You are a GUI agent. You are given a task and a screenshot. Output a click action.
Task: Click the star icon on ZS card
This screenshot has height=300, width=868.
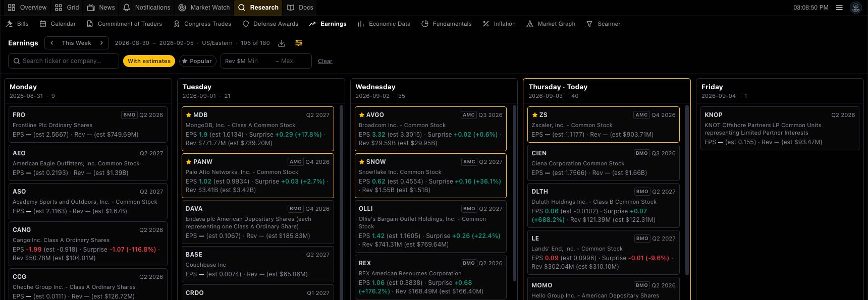click(535, 115)
